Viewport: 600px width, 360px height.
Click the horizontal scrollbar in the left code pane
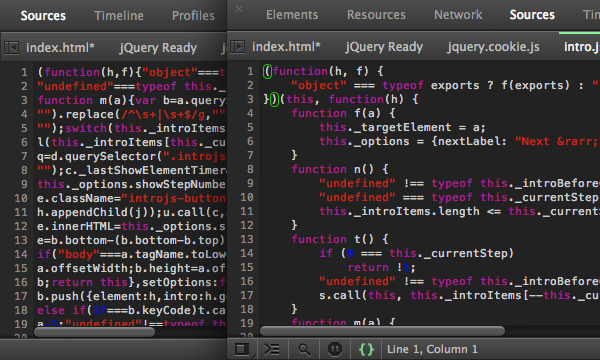(95, 332)
